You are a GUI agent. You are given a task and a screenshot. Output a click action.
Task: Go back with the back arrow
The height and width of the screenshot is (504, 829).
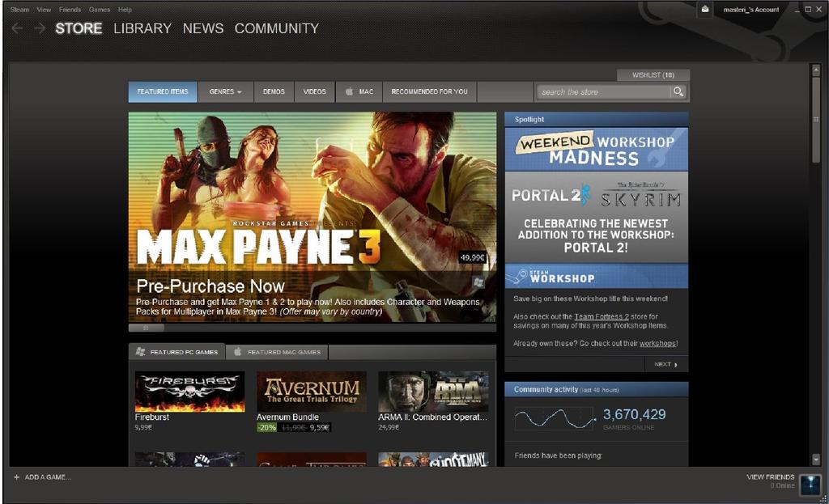(x=17, y=28)
